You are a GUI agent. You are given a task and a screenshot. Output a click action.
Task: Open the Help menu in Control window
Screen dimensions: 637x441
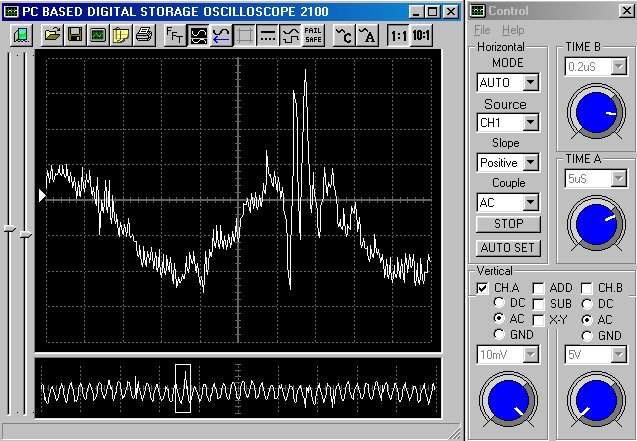(513, 31)
